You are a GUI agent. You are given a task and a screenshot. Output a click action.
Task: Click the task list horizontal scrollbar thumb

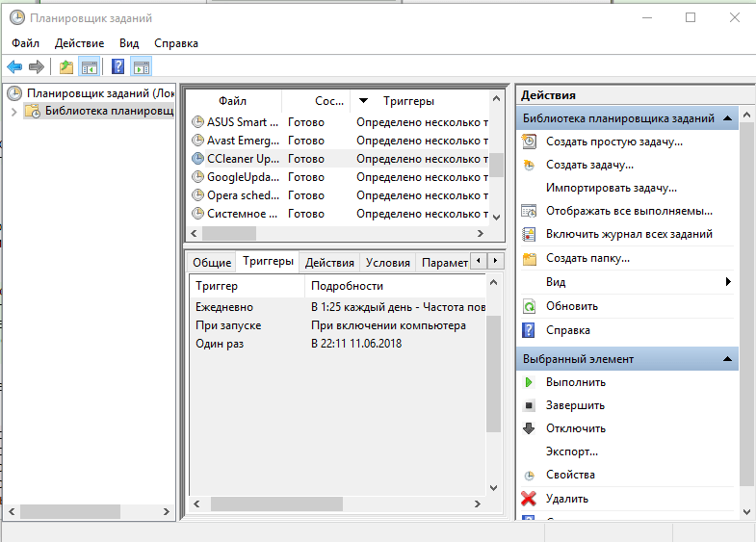tap(229, 233)
